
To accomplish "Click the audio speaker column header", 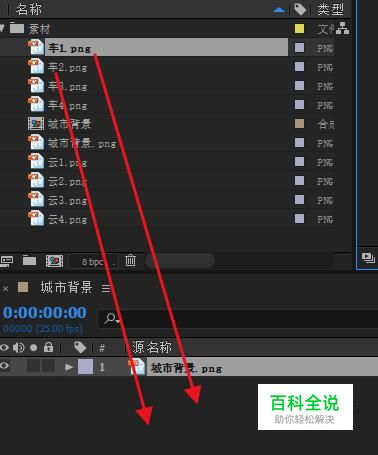I will pyautogui.click(x=19, y=348).
